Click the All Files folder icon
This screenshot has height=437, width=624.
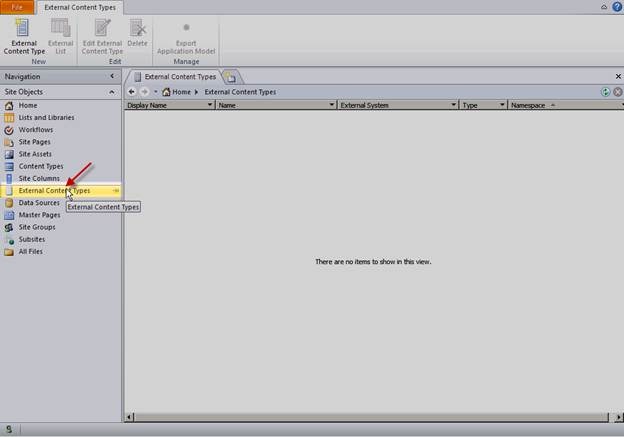click(9, 252)
